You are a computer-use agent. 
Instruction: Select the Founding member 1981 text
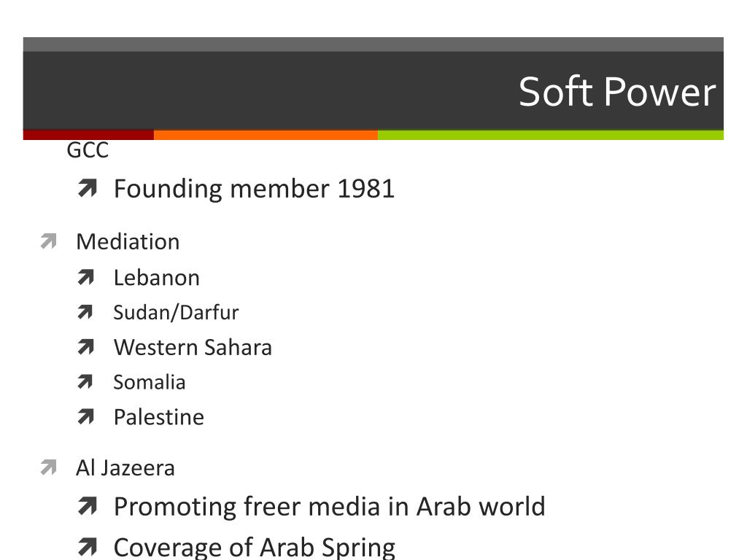click(254, 189)
